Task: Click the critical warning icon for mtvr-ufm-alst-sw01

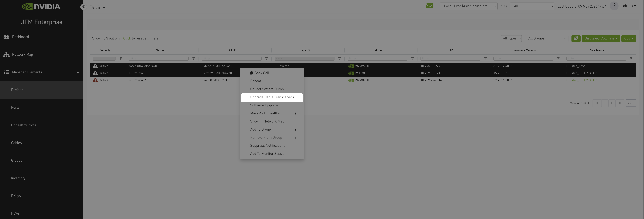Action: [95, 66]
